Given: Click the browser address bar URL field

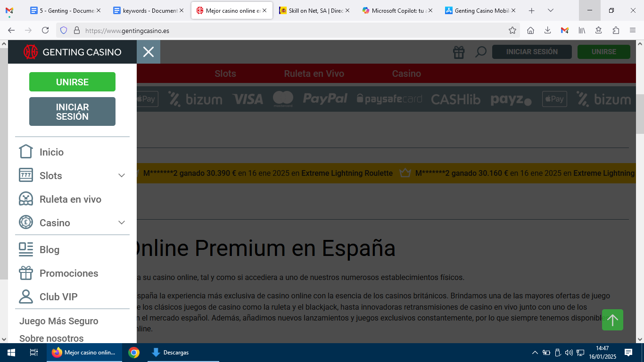Looking at the screenshot, I should pyautogui.click(x=283, y=31).
